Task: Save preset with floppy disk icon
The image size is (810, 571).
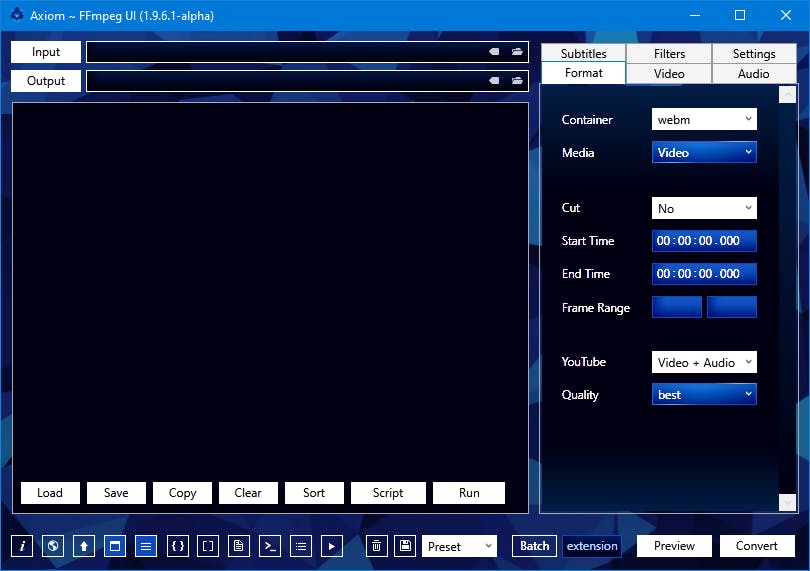Action: (406, 546)
